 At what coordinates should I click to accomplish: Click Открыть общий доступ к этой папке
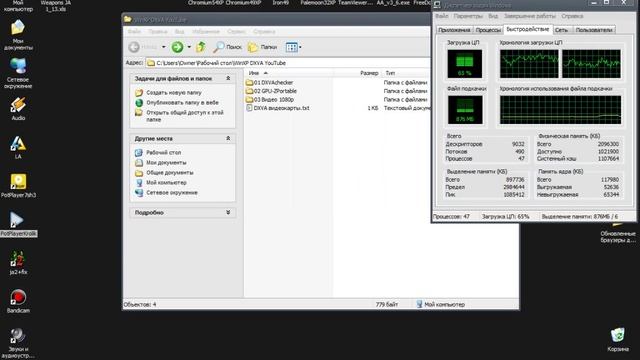tap(185, 116)
